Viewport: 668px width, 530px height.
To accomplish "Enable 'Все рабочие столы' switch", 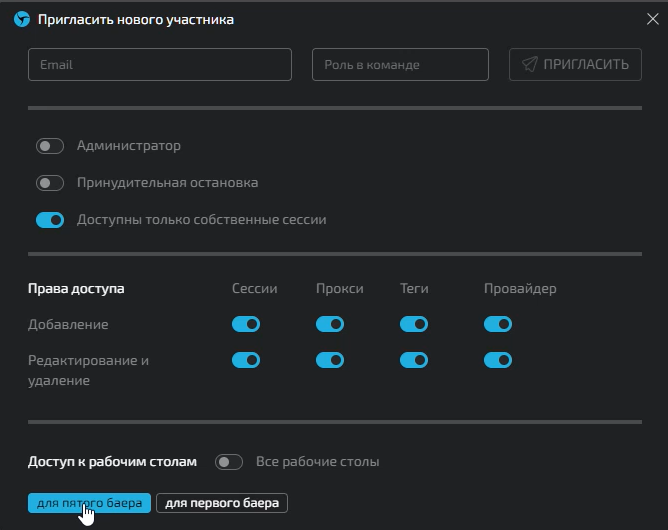I will [x=229, y=462].
